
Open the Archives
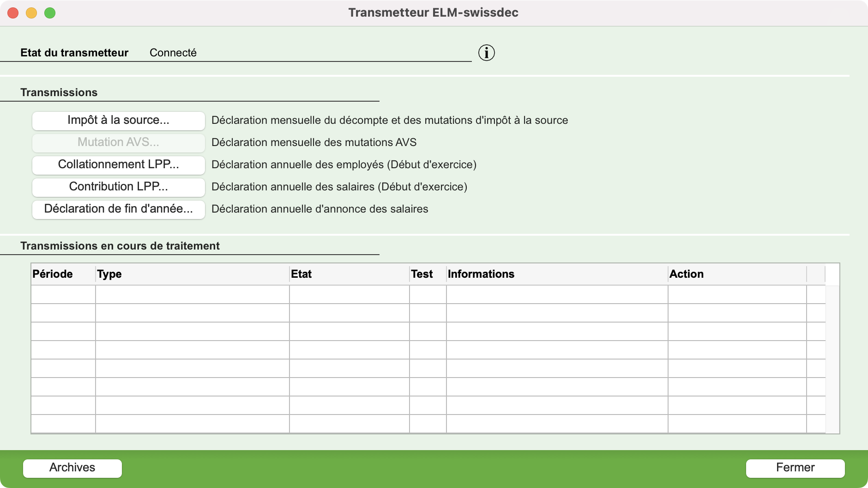tap(72, 468)
